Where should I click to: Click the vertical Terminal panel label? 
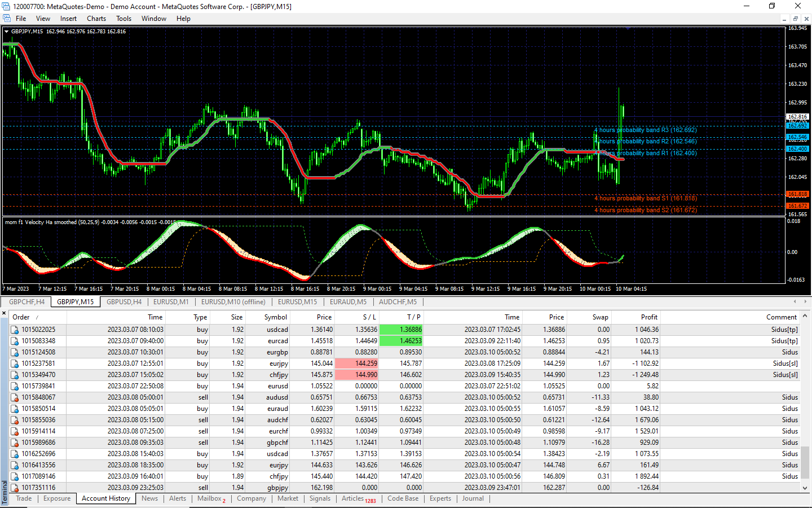[x=5, y=492]
